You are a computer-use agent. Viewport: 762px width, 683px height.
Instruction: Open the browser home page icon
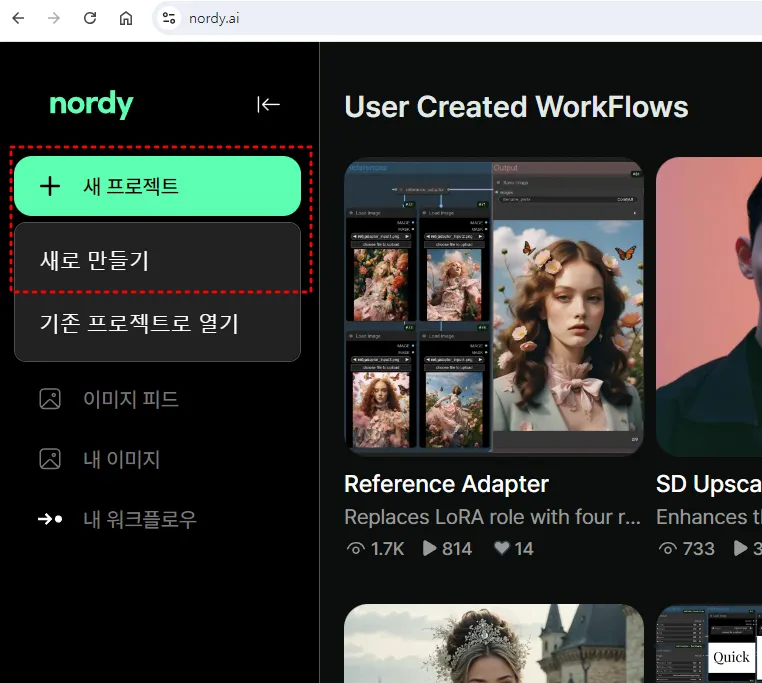(x=126, y=18)
